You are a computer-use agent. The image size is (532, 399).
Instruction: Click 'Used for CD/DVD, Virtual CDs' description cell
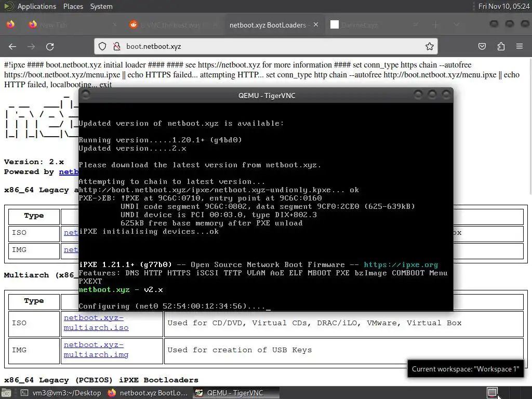(343, 323)
